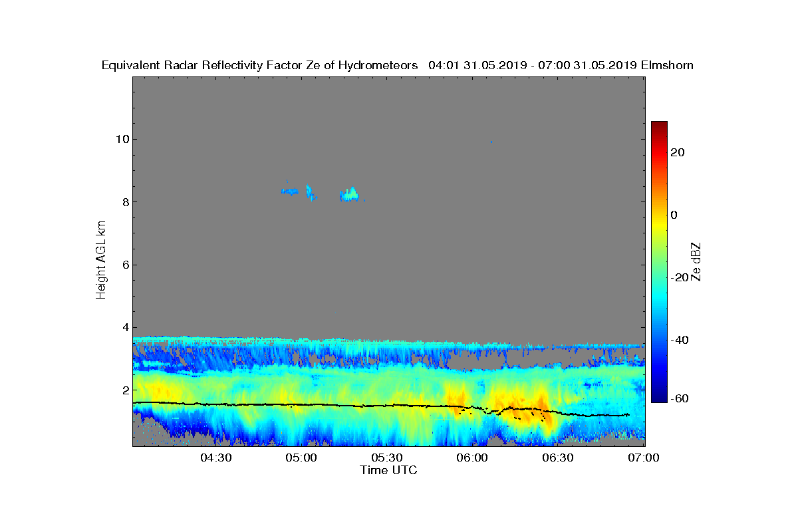798x532 pixels.
Task: Click the height tick label 2
Action: click(124, 390)
